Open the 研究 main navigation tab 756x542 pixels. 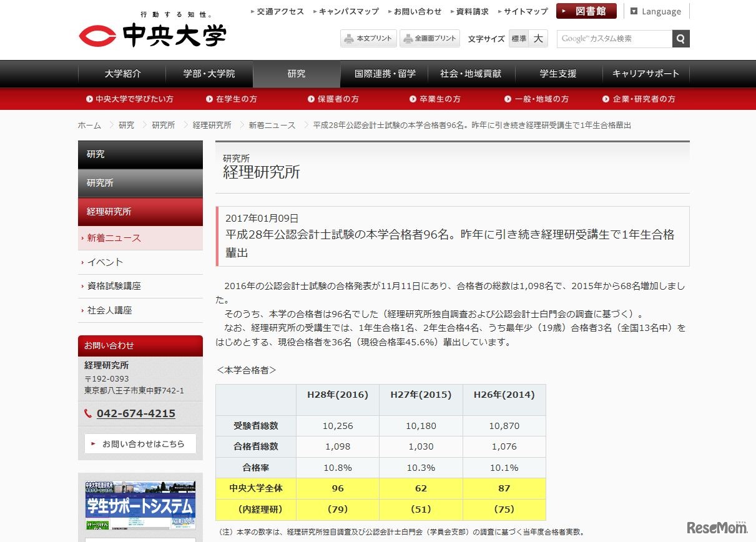(x=297, y=74)
